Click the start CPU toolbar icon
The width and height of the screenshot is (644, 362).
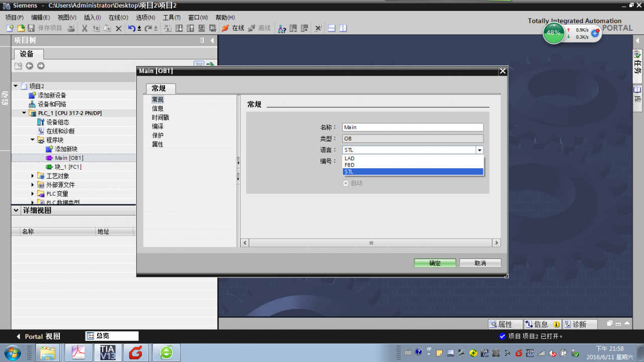coord(293,28)
